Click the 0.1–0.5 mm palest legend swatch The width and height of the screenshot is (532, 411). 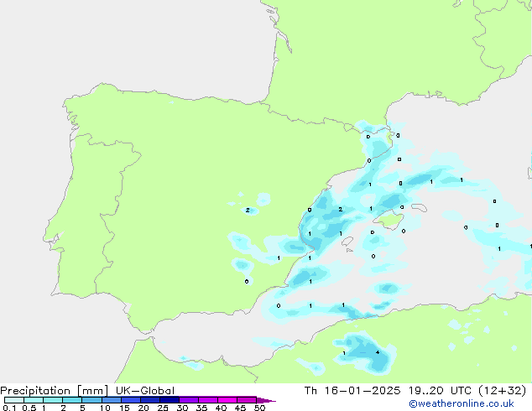click(x=14, y=400)
